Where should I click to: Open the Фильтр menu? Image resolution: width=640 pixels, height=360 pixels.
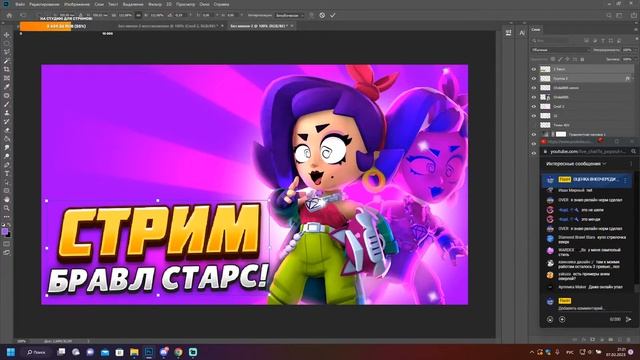(x=155, y=4)
